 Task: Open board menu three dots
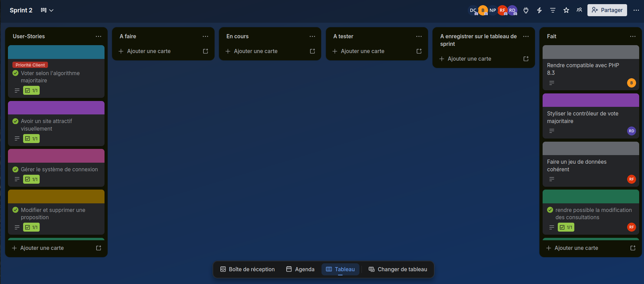(636, 10)
